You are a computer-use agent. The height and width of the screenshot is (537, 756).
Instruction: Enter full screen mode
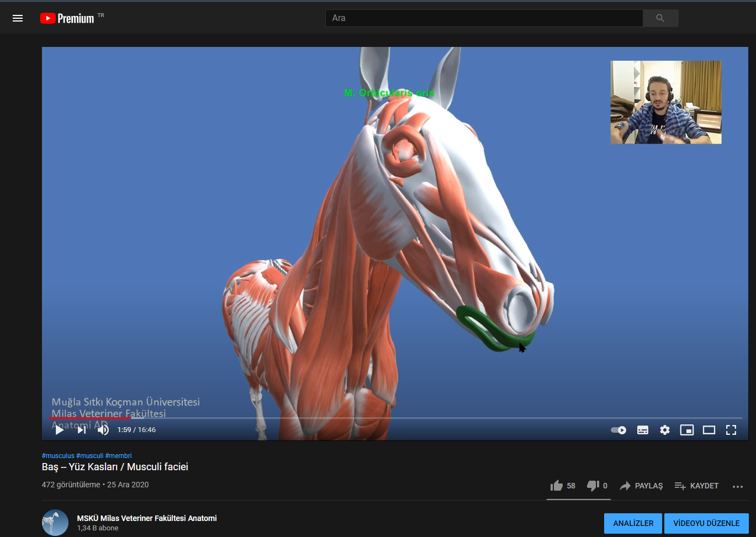(731, 430)
